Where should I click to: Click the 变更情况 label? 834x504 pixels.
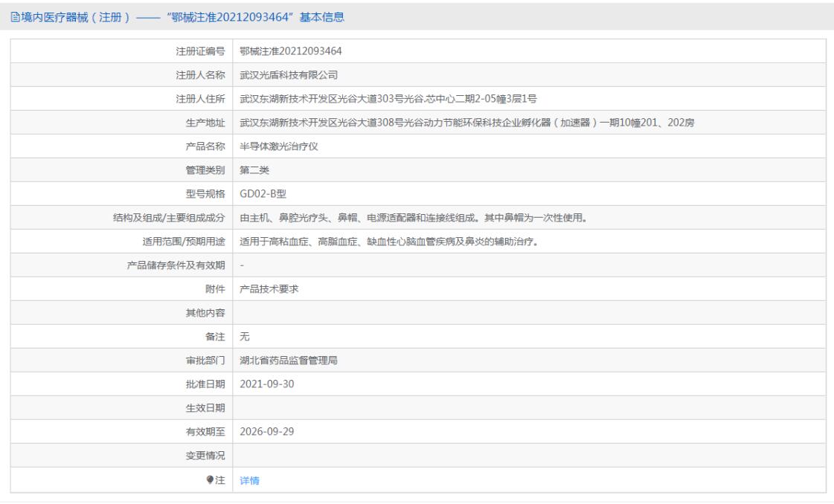205,456
